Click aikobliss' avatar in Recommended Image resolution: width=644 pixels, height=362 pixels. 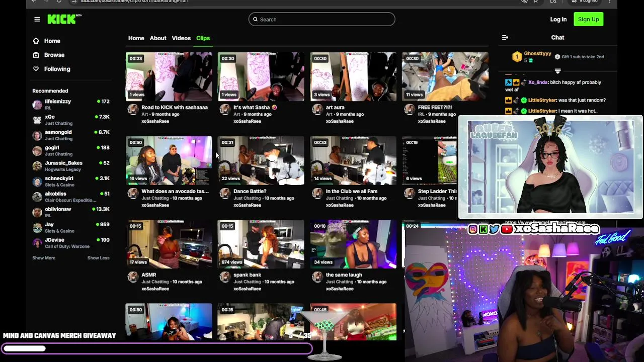[x=37, y=197]
